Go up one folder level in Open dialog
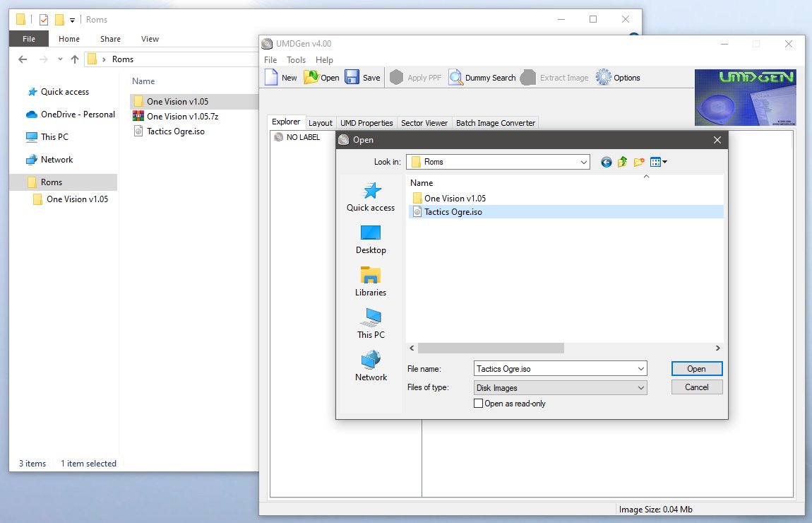Viewport: 812px width, 523px height. [x=622, y=162]
